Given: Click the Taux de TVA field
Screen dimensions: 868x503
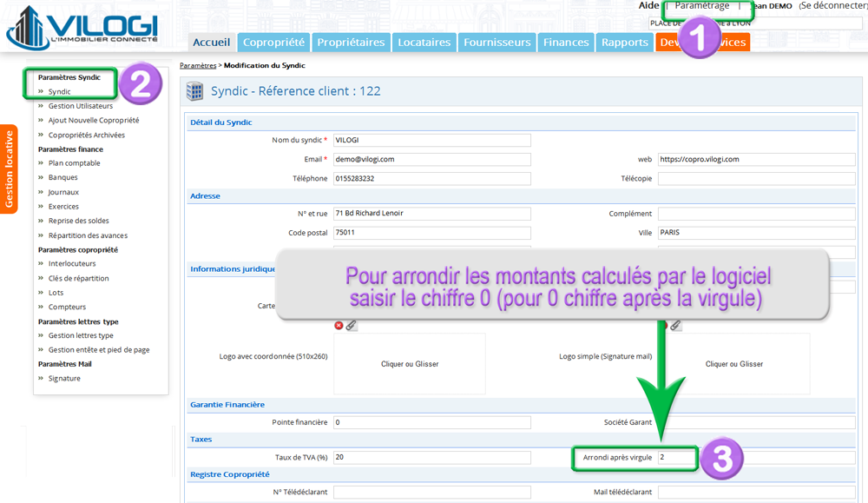Looking at the screenshot, I should [431, 458].
